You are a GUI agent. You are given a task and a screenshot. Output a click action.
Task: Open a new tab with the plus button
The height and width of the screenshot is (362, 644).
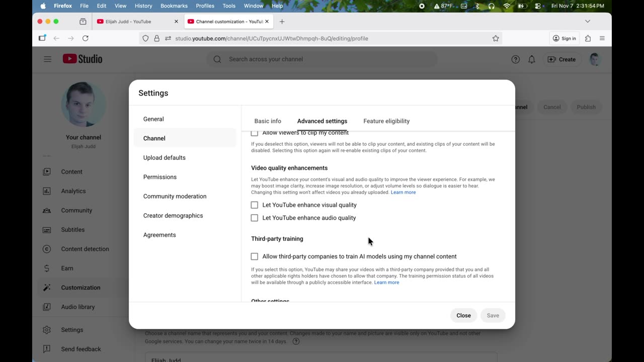[x=282, y=22]
